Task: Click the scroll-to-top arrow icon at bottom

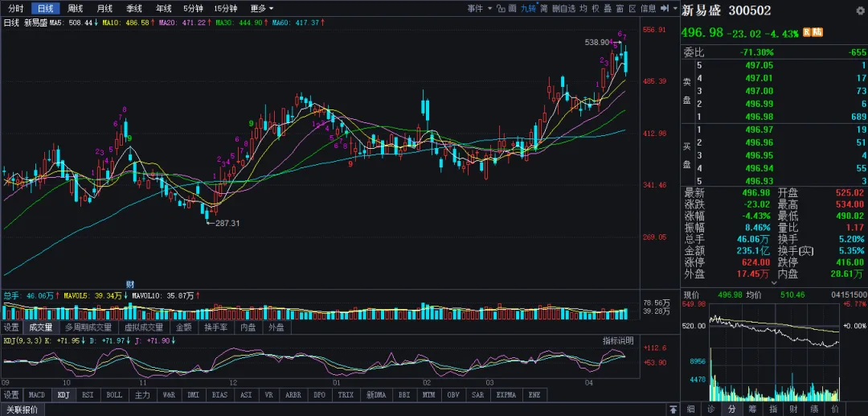Action: (x=674, y=410)
